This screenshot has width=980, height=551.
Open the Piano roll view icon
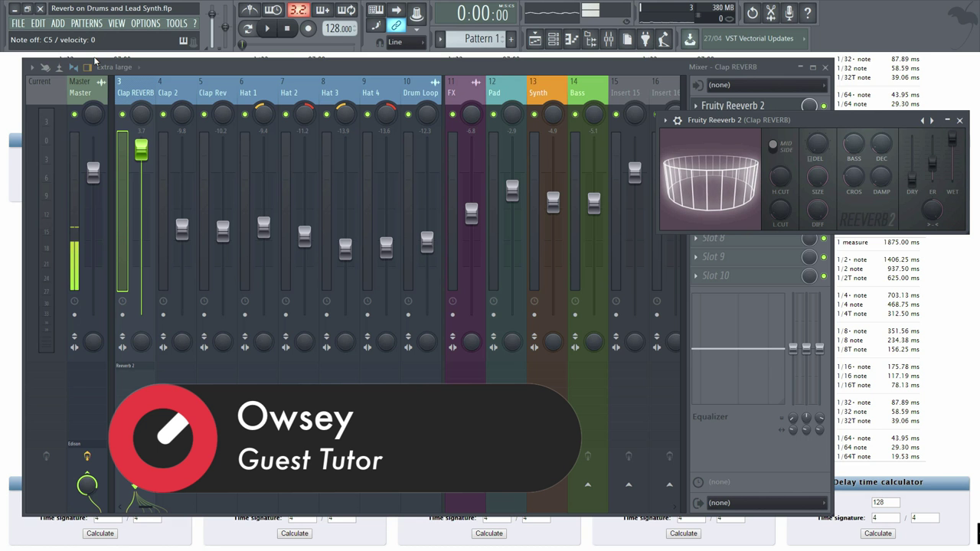[x=571, y=39]
